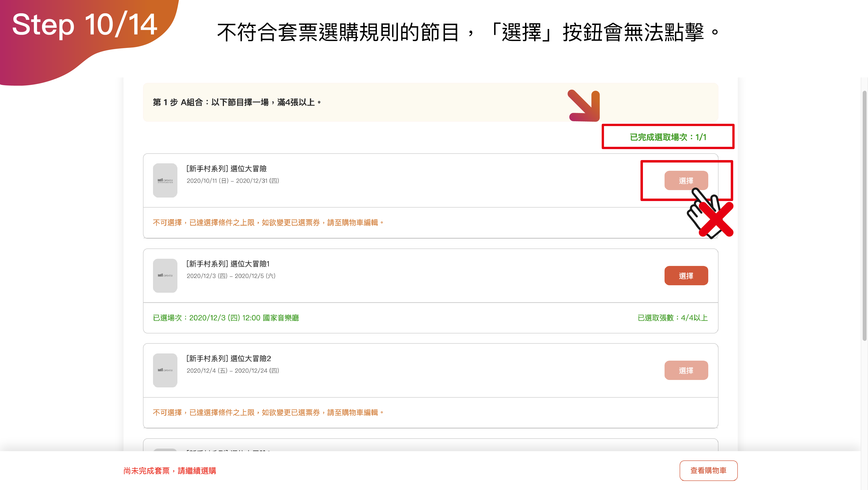Select title [新手村系列] 選位大冒險1
Viewport: 868px width, 490px height.
[228, 264]
